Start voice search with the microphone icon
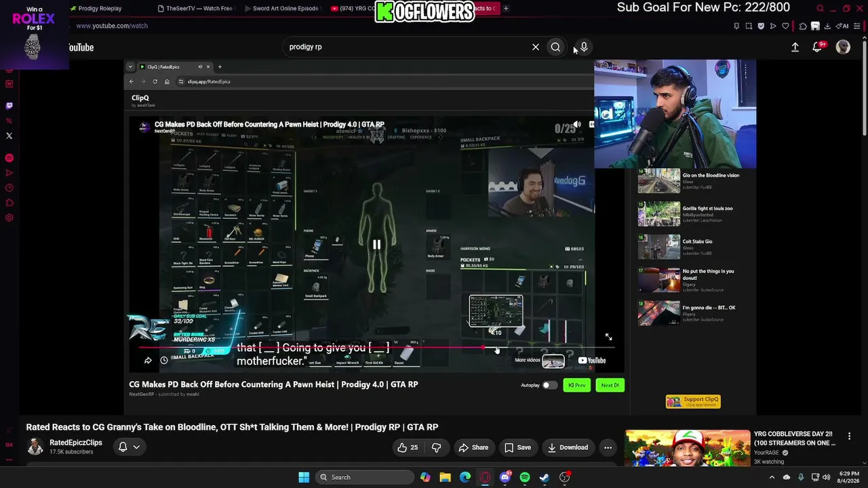This screenshot has height=488, width=868. point(584,47)
